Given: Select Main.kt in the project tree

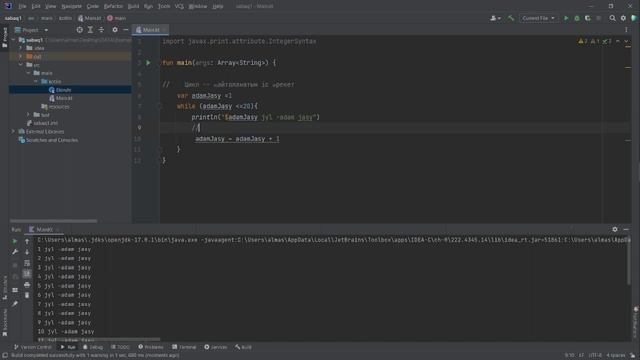Looking at the screenshot, I should [x=61, y=98].
